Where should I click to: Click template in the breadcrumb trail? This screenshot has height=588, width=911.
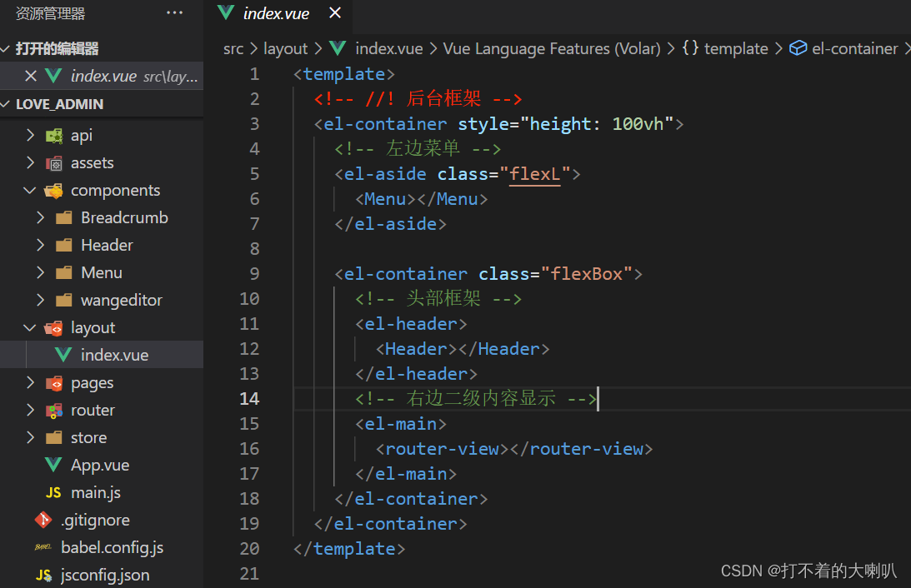tap(736, 48)
